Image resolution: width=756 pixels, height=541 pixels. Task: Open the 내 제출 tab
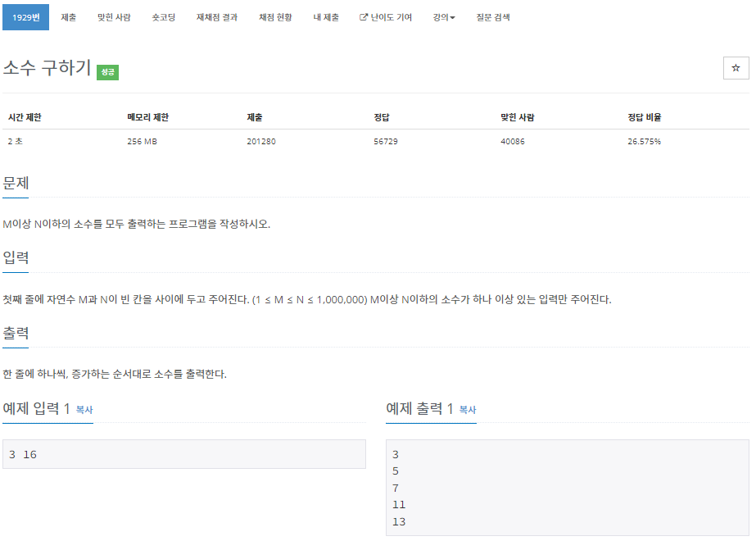[x=326, y=17]
